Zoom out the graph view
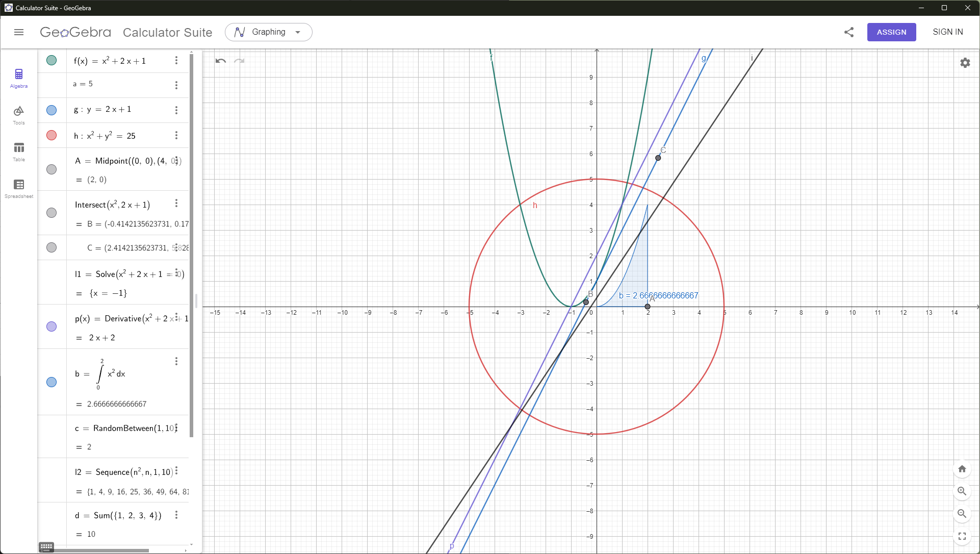The width and height of the screenshot is (980, 554). 962,514
